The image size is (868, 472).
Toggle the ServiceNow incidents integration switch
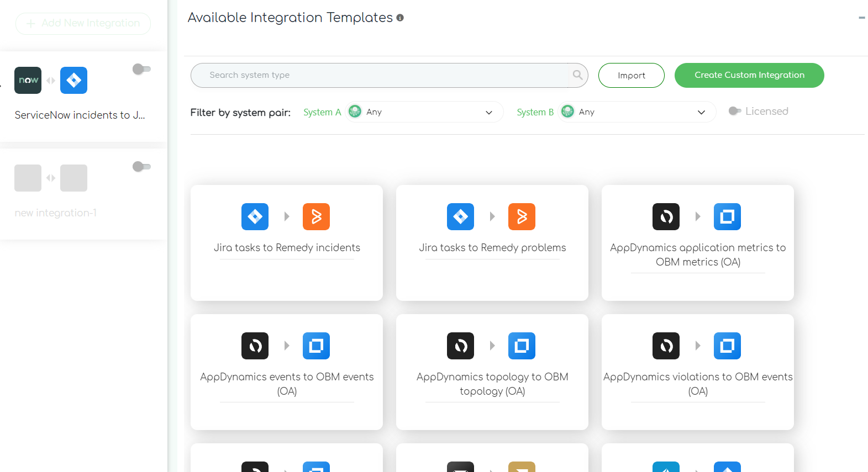click(x=141, y=69)
